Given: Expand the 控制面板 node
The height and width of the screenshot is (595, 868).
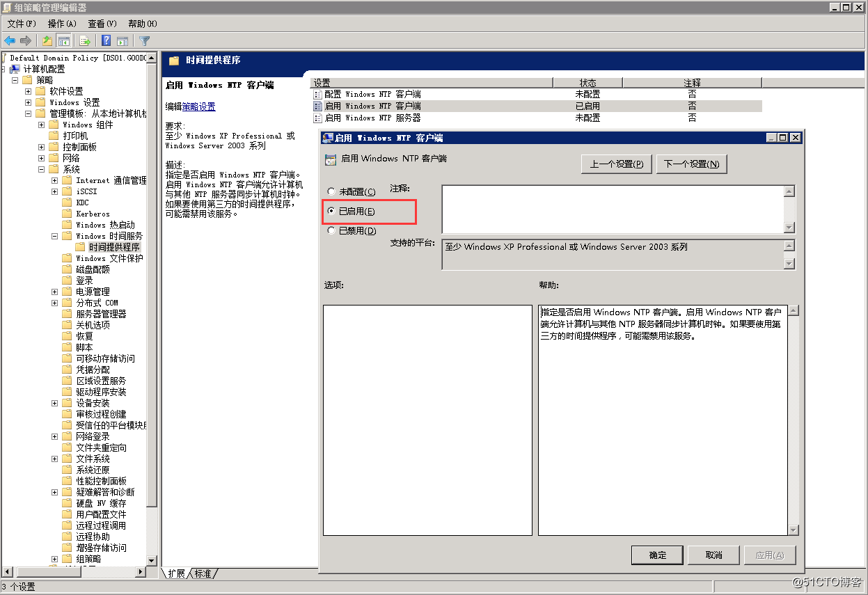Looking at the screenshot, I should [42, 147].
